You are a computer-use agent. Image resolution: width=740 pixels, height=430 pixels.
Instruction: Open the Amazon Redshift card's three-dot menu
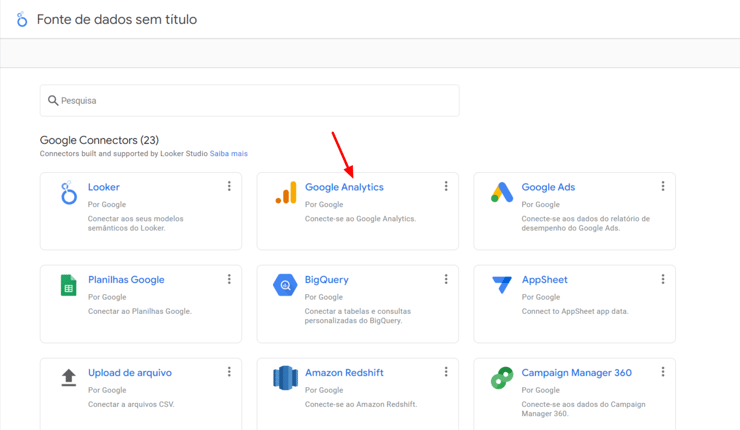coord(446,372)
